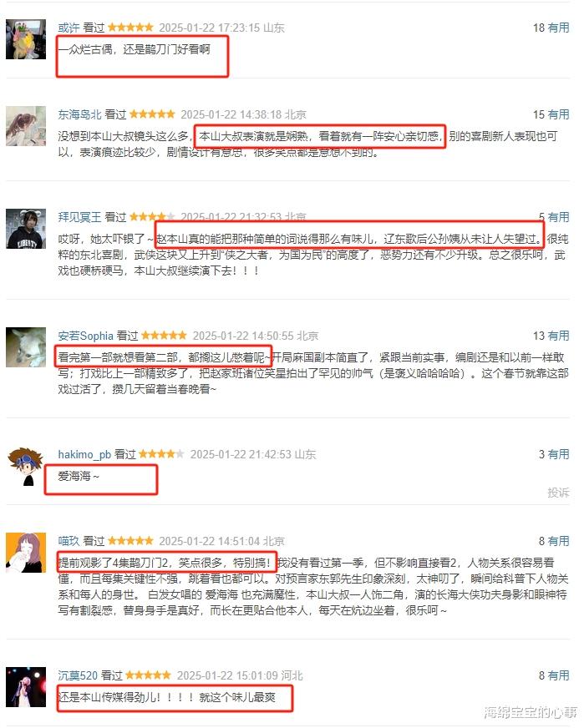Mark hakimo_pb's comment 有用
The width and height of the screenshot is (584, 728).
coord(558,454)
